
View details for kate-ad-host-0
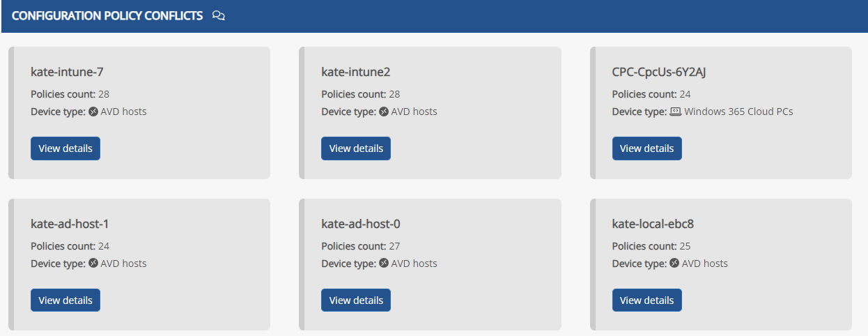[356, 300]
